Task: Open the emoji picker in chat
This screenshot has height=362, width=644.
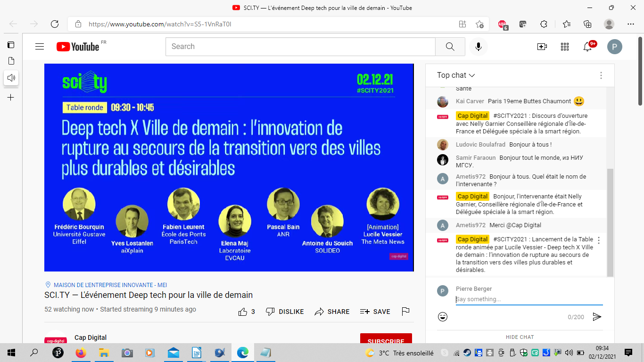Action: (x=443, y=317)
